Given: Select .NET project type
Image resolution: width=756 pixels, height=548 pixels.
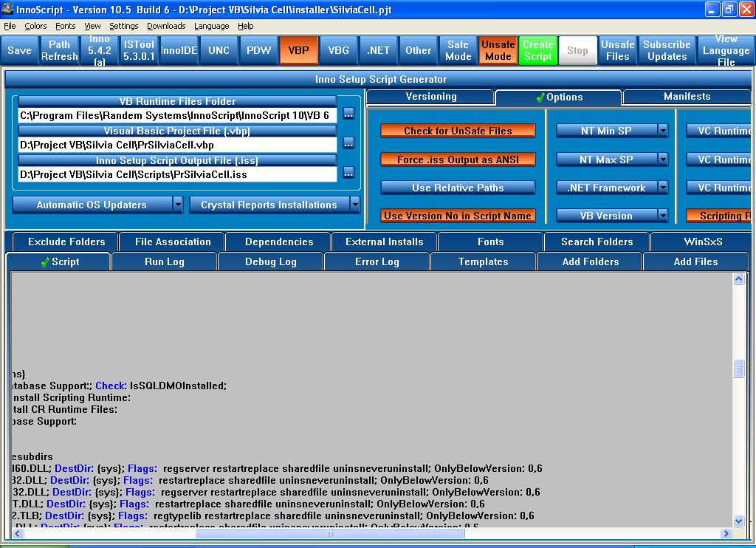Looking at the screenshot, I should coord(379,50).
